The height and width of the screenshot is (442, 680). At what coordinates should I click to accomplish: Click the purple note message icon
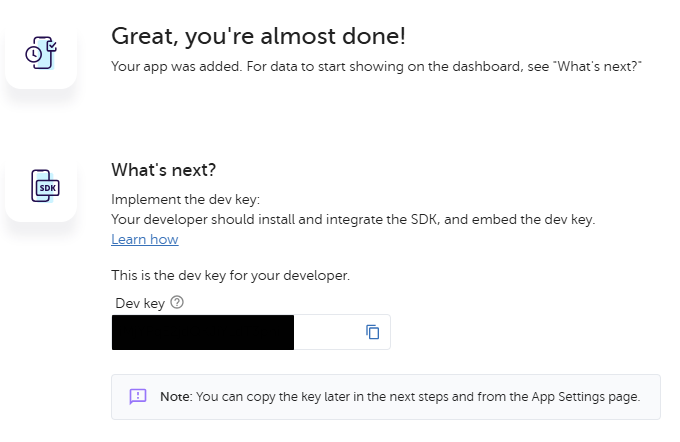click(138, 396)
